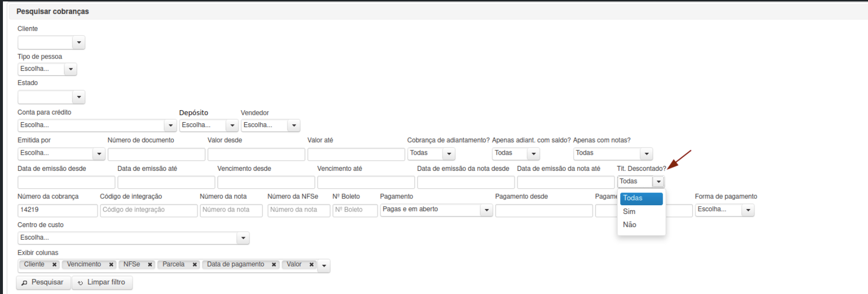868x294 pixels.
Task: Open the Tipo de pessoa dropdown
Action: pyautogui.click(x=47, y=69)
